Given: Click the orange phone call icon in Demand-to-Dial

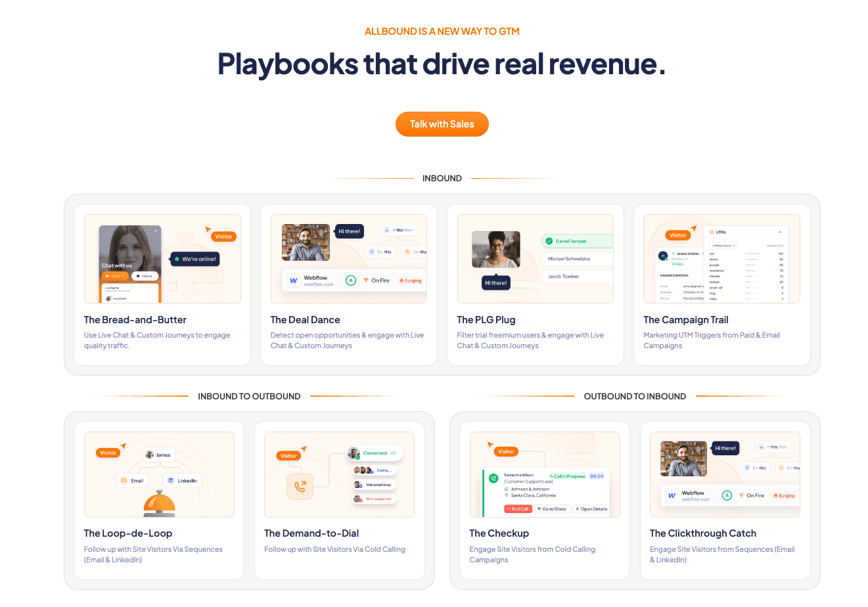Looking at the screenshot, I should [300, 487].
